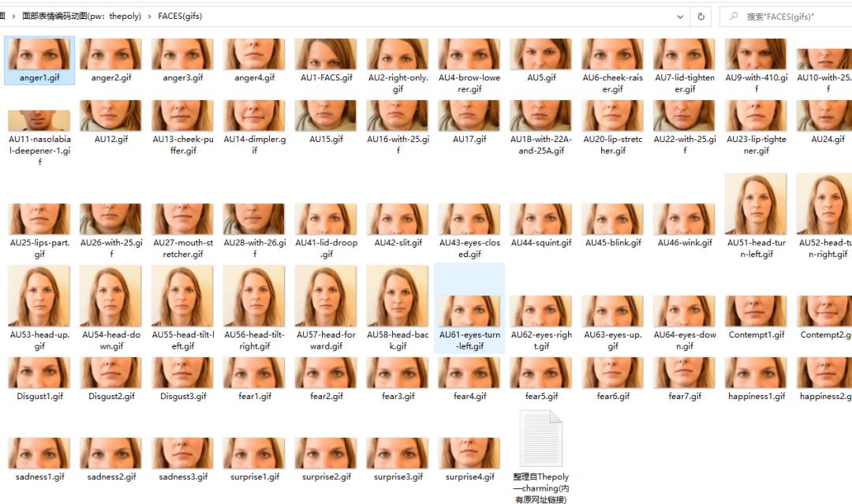This screenshot has height=504, width=852.
Task: Click the AU15.gif file icon
Action: 326,116
